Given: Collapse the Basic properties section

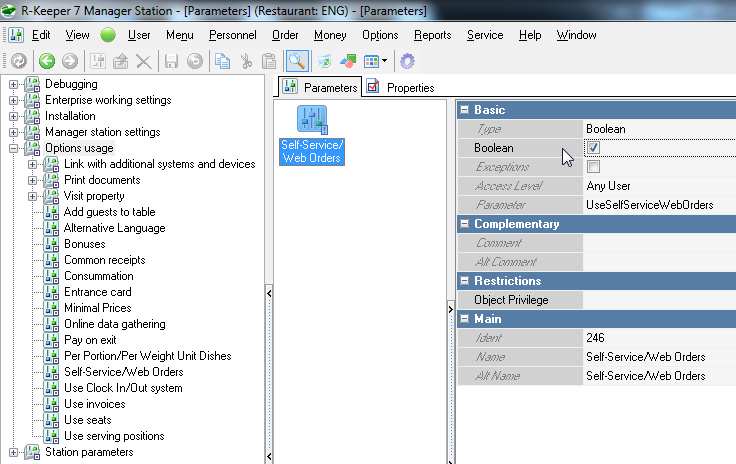Looking at the screenshot, I should click(x=464, y=110).
